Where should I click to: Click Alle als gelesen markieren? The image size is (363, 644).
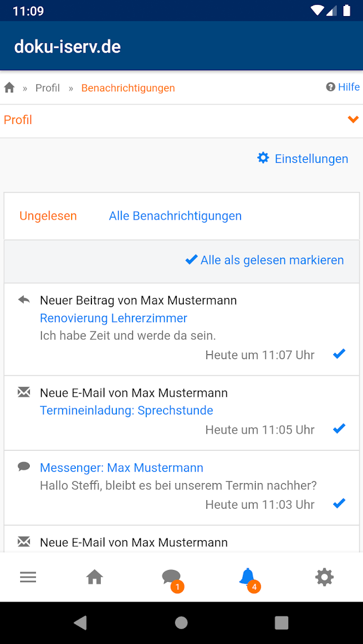(265, 260)
